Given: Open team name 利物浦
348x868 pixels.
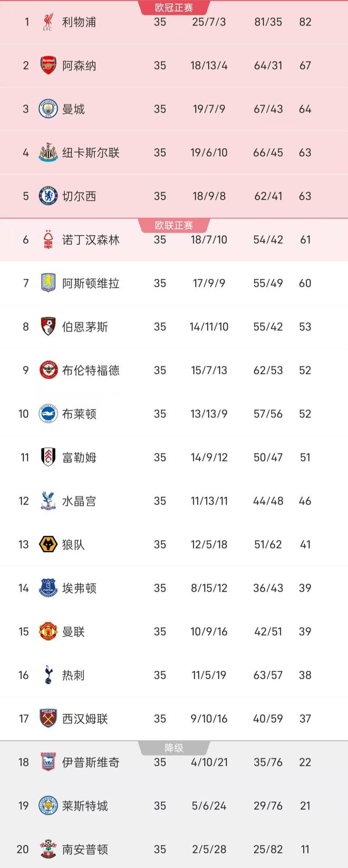Looking at the screenshot, I should coord(79,22).
